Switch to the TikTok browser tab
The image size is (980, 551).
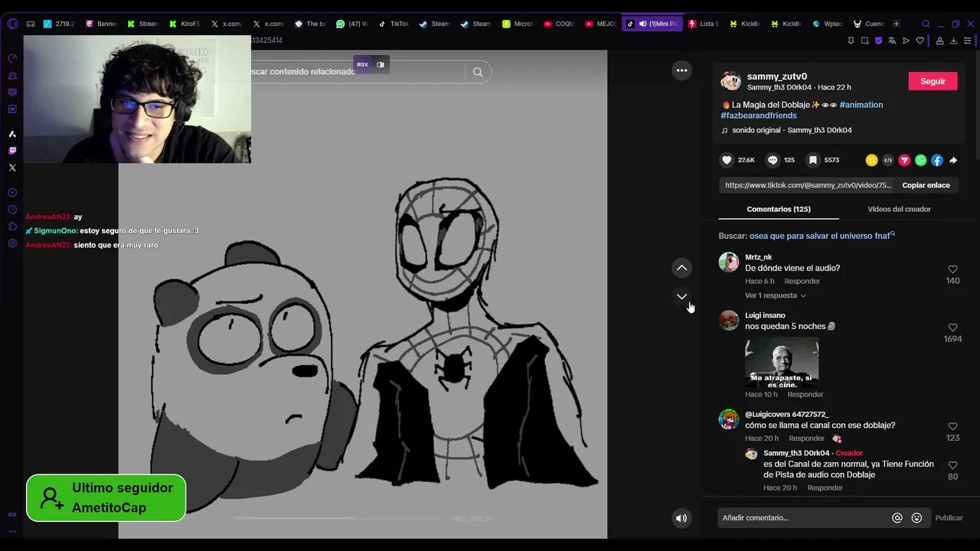click(394, 24)
